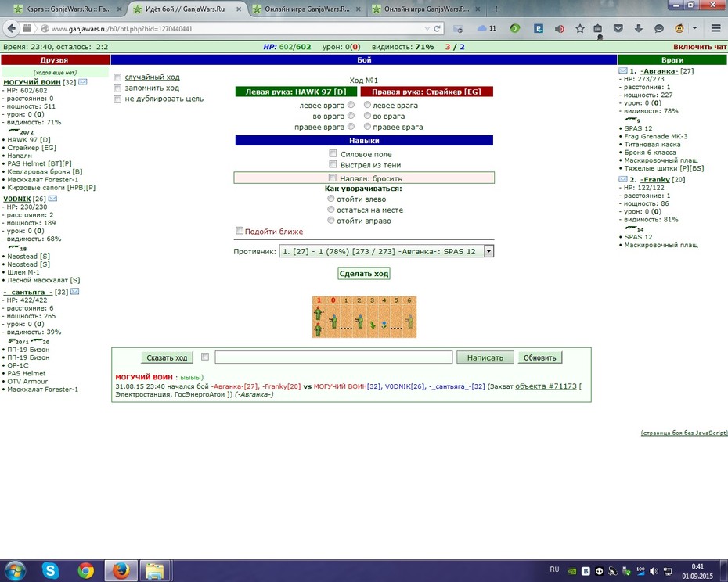Select right hand 'левее врага' radio
The height and width of the screenshot is (582, 728).
(367, 105)
